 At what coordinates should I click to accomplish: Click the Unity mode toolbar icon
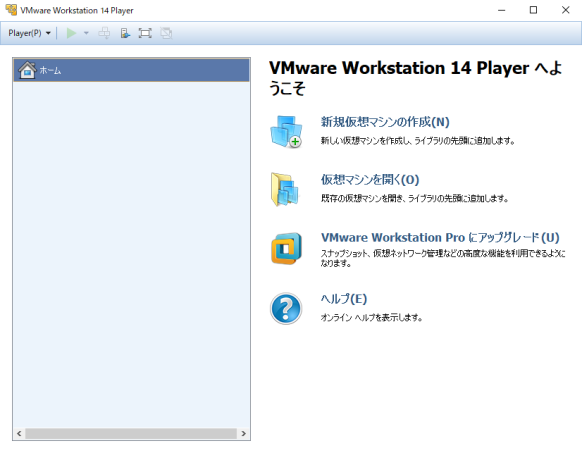[x=166, y=33]
